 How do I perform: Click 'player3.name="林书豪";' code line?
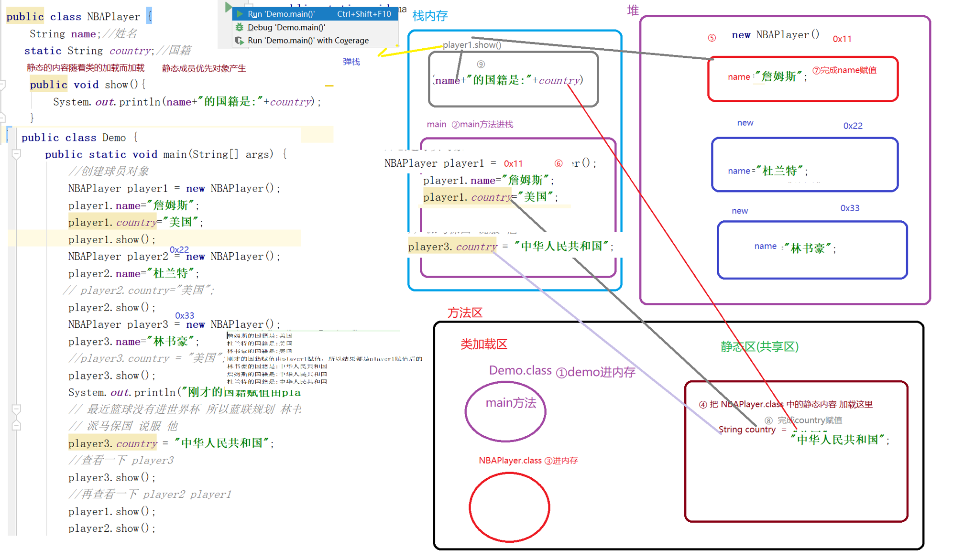point(133,341)
